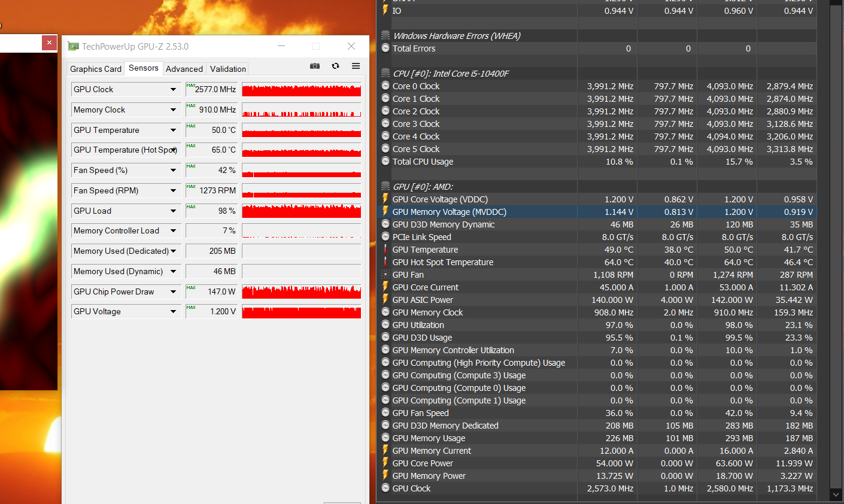Click the GPU Core Current lightning icon

[385, 287]
